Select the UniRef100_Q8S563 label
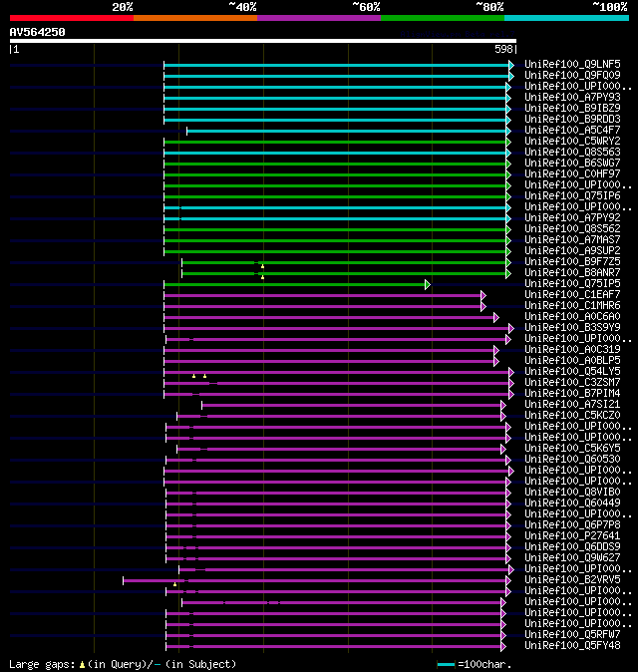The image size is (638, 672). pos(572,153)
